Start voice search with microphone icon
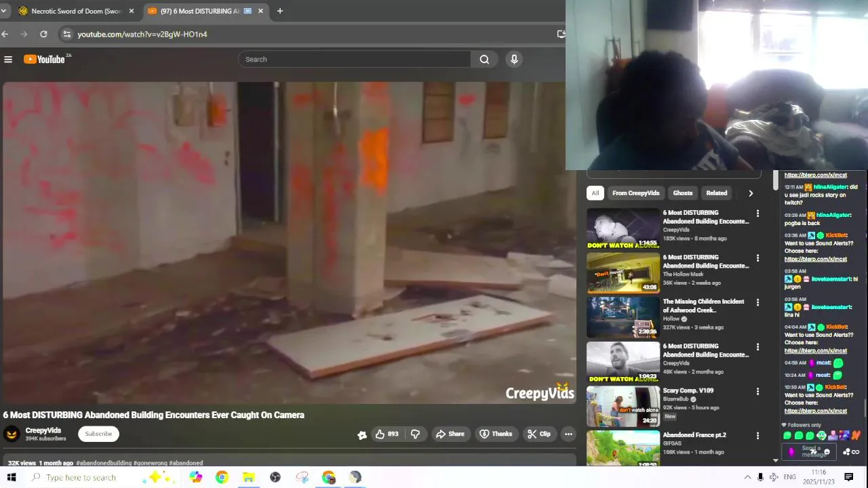The image size is (868, 488). click(x=514, y=60)
